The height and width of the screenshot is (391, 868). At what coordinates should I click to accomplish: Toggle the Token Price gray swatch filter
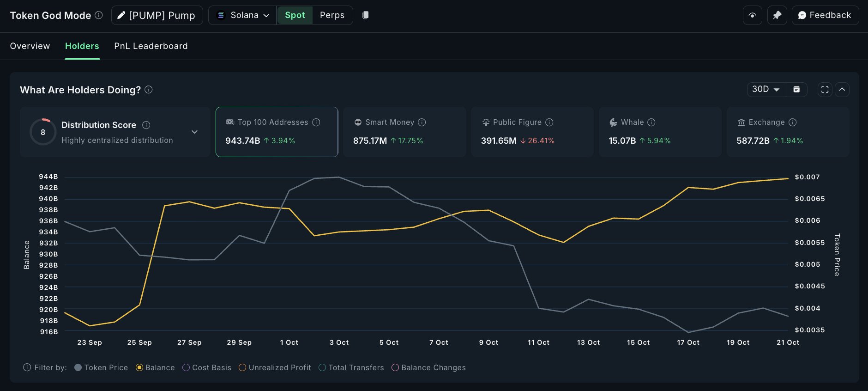[78, 367]
